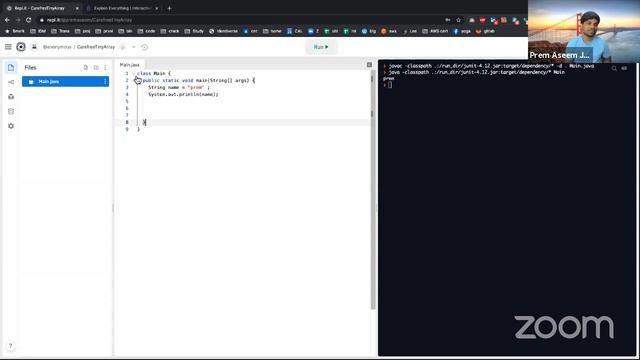Open the Trans bookmark folder
Viewport: 640px width, 360px height.
(x=60, y=31)
